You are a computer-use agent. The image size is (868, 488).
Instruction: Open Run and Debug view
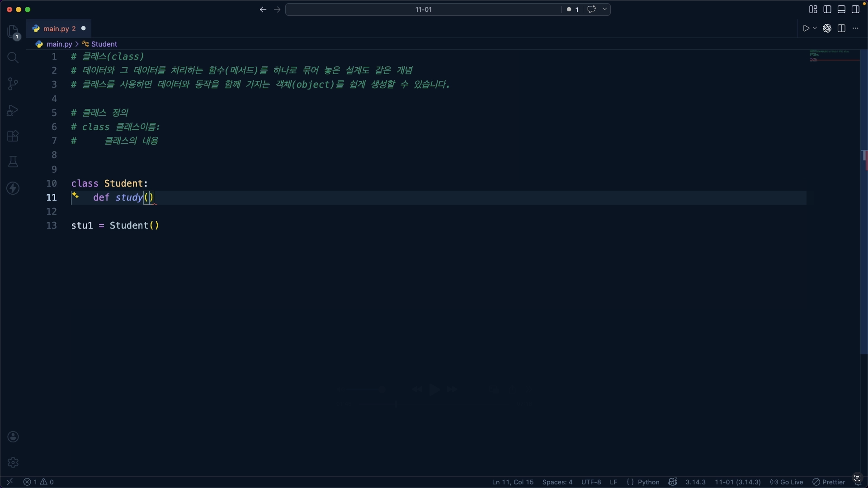tap(13, 110)
